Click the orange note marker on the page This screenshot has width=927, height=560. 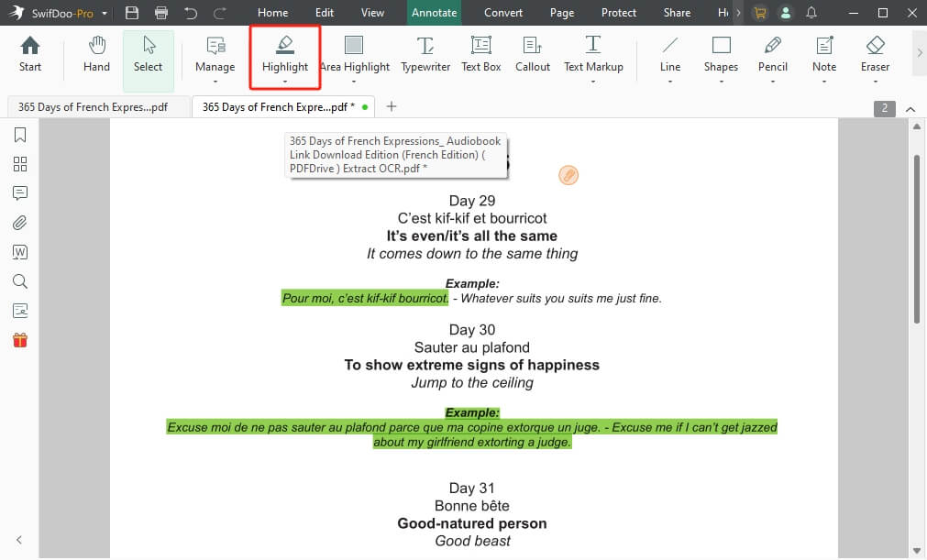coord(568,175)
